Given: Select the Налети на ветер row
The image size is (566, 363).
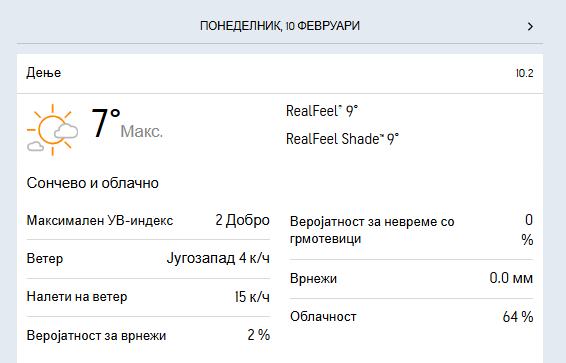Looking at the screenshot, I should coord(148,297).
